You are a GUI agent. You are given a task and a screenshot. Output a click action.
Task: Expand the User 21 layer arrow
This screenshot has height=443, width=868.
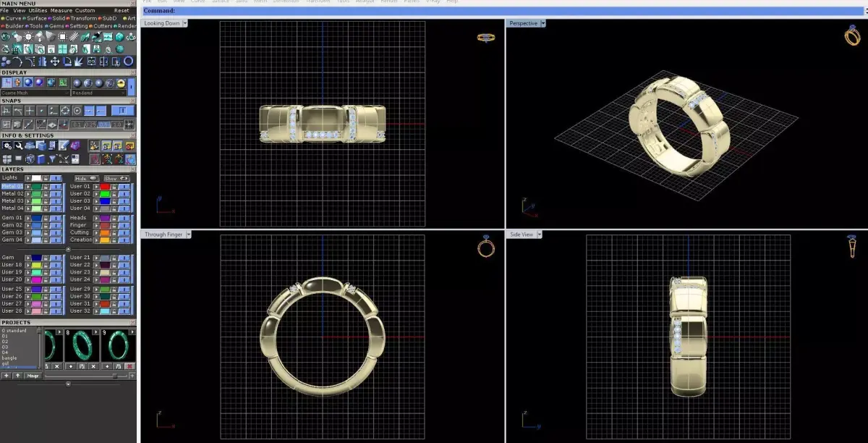[96, 258]
